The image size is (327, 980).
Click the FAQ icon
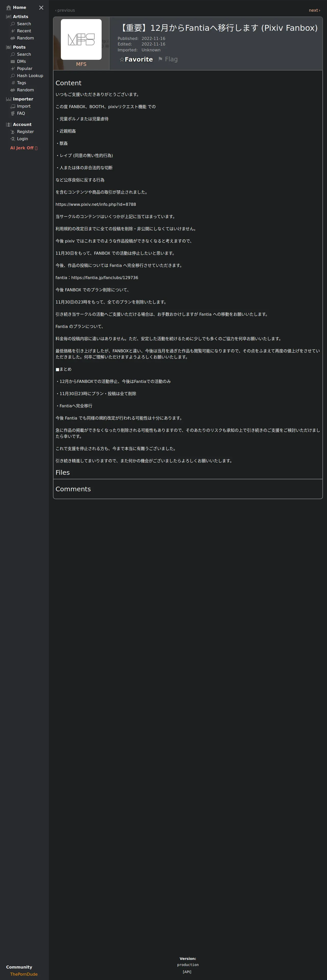click(12, 113)
